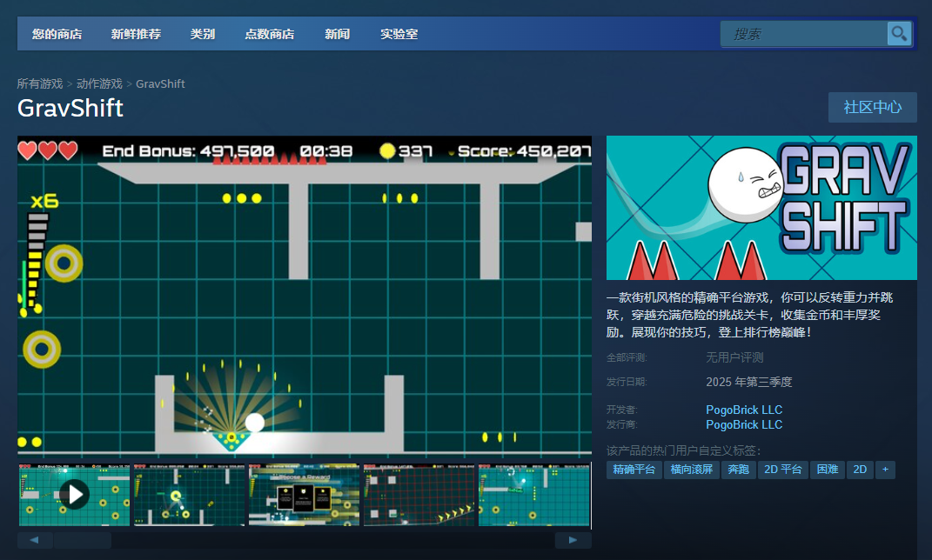The height and width of the screenshot is (560, 932).
Task: Click the PogoBrick LLC publisher link
Action: 743,424
